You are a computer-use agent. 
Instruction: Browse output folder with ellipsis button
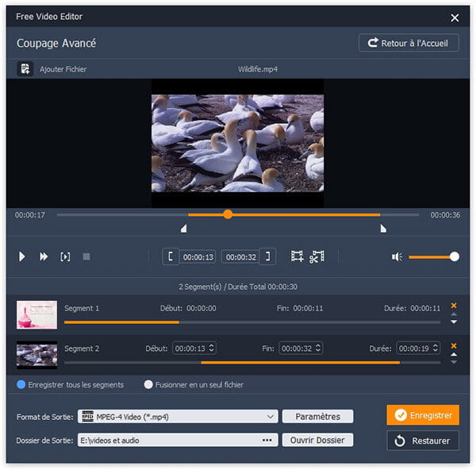[267, 440]
